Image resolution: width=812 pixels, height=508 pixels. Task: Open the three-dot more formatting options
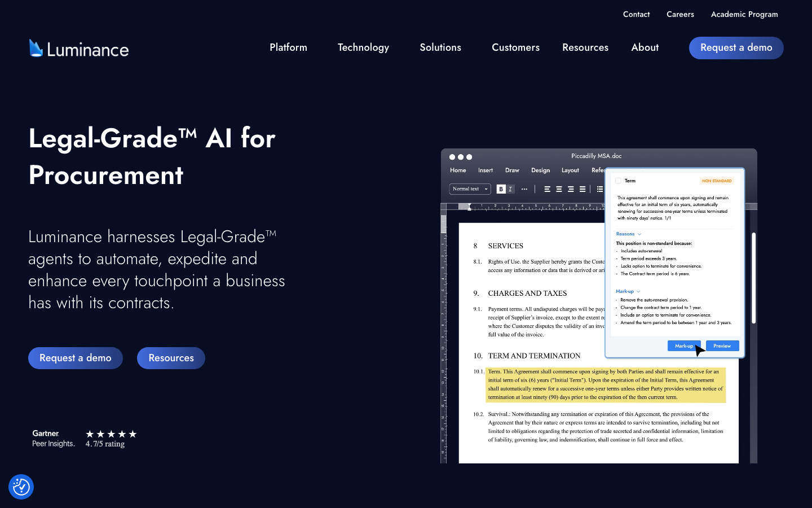[524, 189]
